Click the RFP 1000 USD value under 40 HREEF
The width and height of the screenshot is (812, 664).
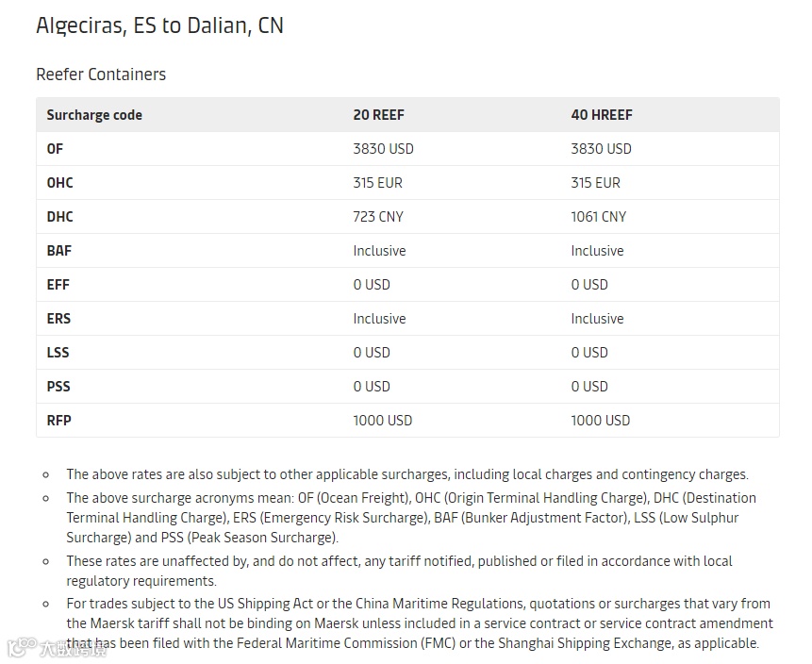click(600, 420)
